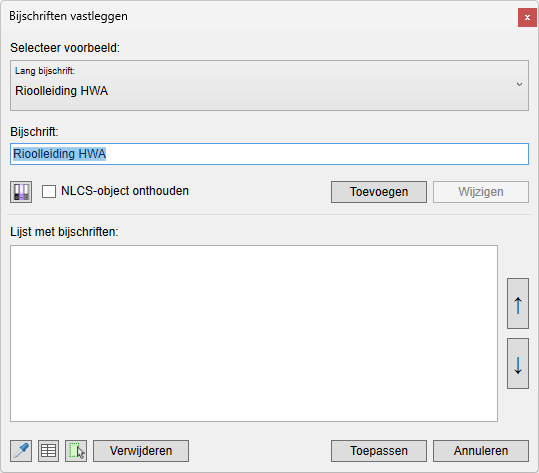539x473 pixels.
Task: Toggle via the NLCS-object onthouden label text
Action: pos(125,191)
